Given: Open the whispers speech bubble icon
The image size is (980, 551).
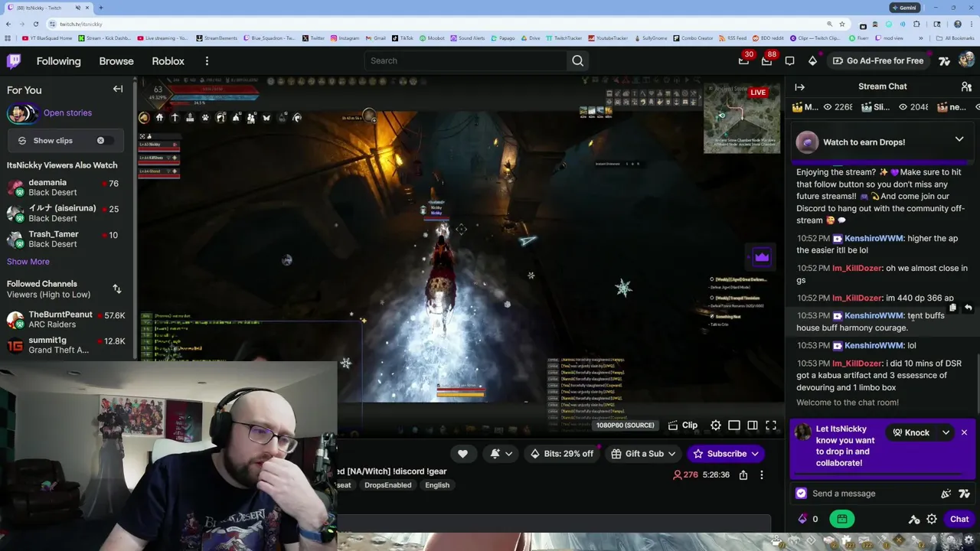Looking at the screenshot, I should (790, 60).
